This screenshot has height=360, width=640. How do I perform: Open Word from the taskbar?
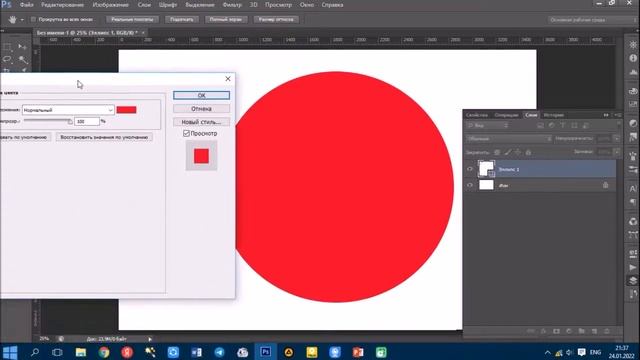196,352
